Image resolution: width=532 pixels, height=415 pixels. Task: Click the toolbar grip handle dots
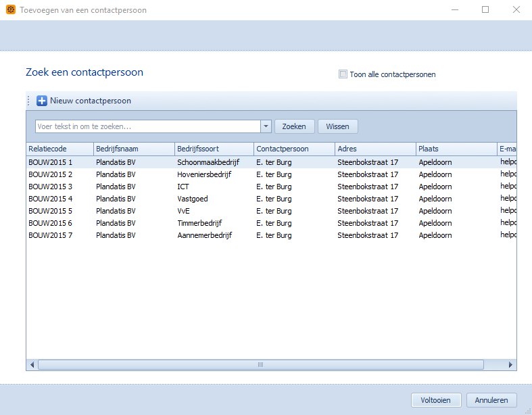coord(28,101)
